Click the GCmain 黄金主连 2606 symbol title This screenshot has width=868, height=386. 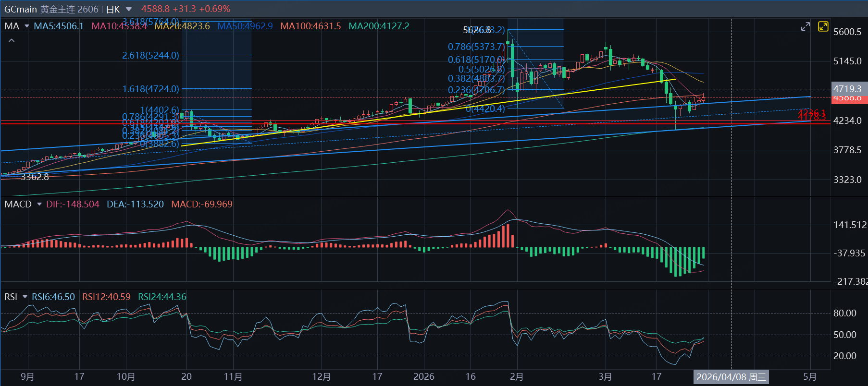(x=51, y=9)
